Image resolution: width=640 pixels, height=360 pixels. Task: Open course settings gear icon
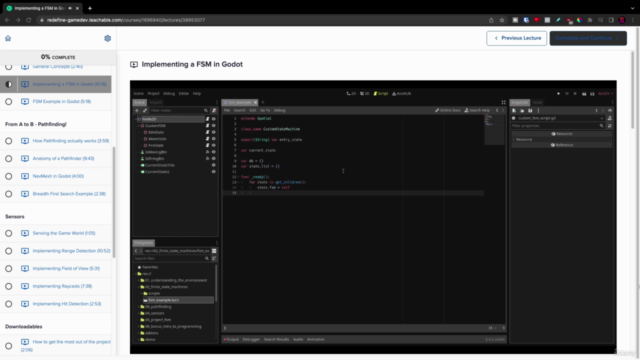point(107,38)
